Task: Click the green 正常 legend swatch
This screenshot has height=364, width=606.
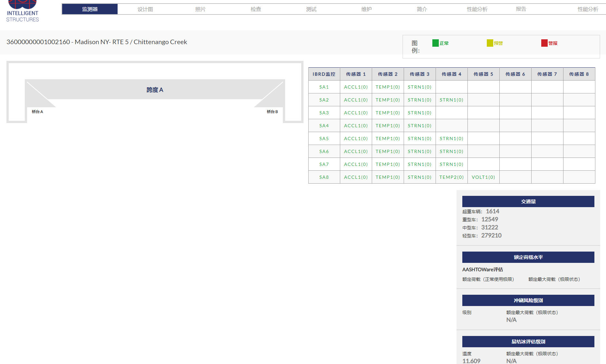Action: click(x=435, y=43)
